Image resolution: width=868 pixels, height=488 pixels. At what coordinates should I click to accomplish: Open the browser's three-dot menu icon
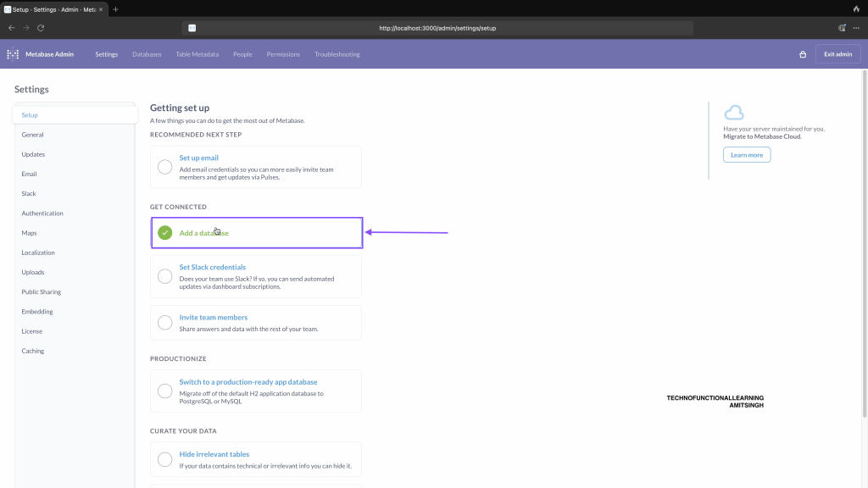[856, 28]
